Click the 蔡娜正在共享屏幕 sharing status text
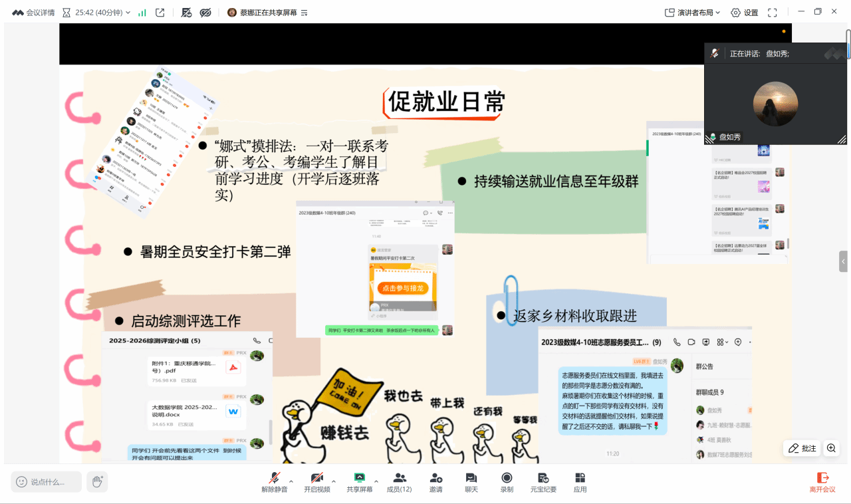Viewport: 851px width, 504px height. (x=268, y=13)
